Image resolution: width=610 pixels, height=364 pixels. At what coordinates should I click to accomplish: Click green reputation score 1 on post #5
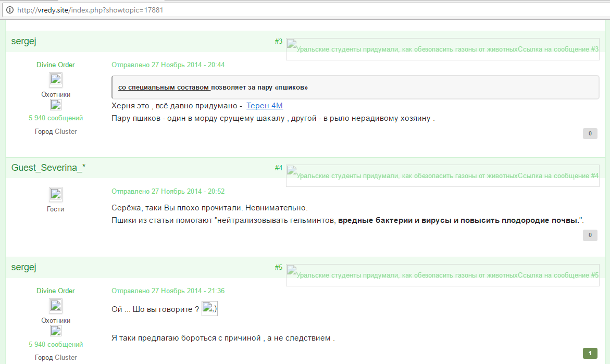(x=590, y=354)
